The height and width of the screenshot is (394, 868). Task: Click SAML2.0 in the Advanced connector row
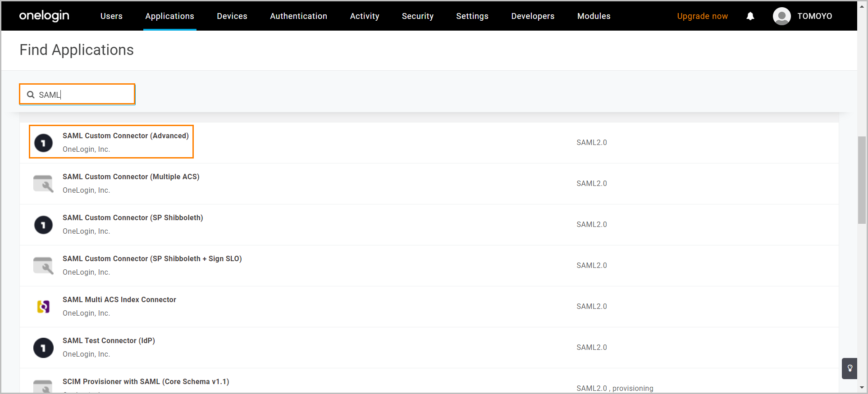tap(591, 142)
